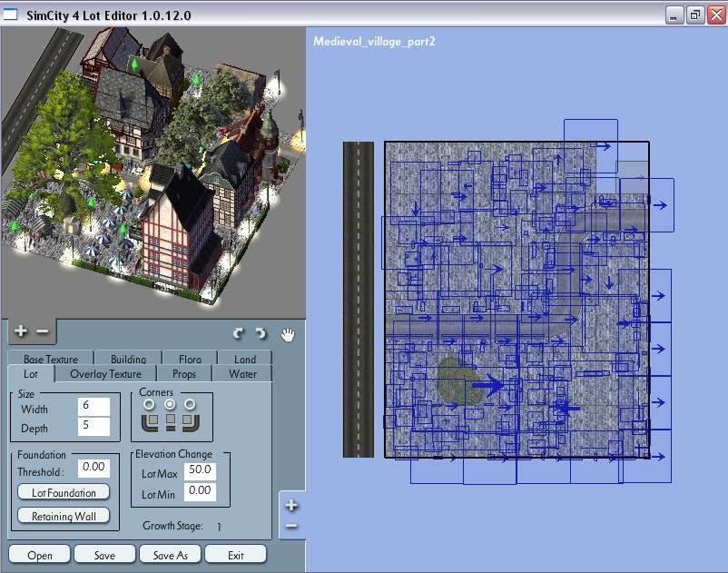This screenshot has width=728, height=573.
Task: Restore down the Lot Editor window
Action: coord(695,15)
